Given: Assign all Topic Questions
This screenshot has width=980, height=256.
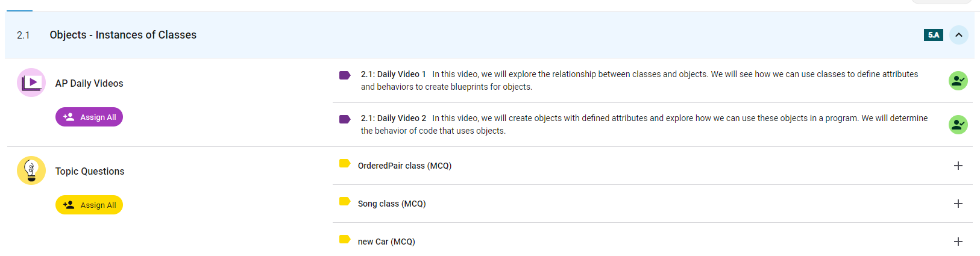Looking at the screenshot, I should coord(89,205).
